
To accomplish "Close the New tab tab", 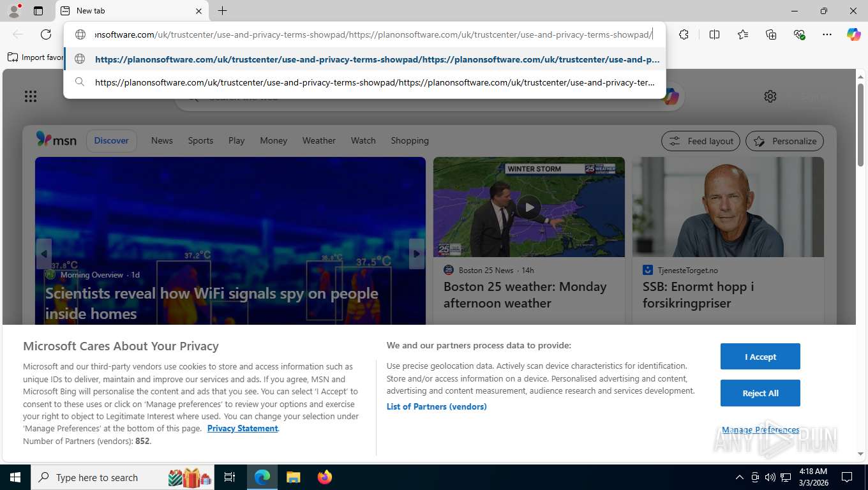I will [198, 11].
